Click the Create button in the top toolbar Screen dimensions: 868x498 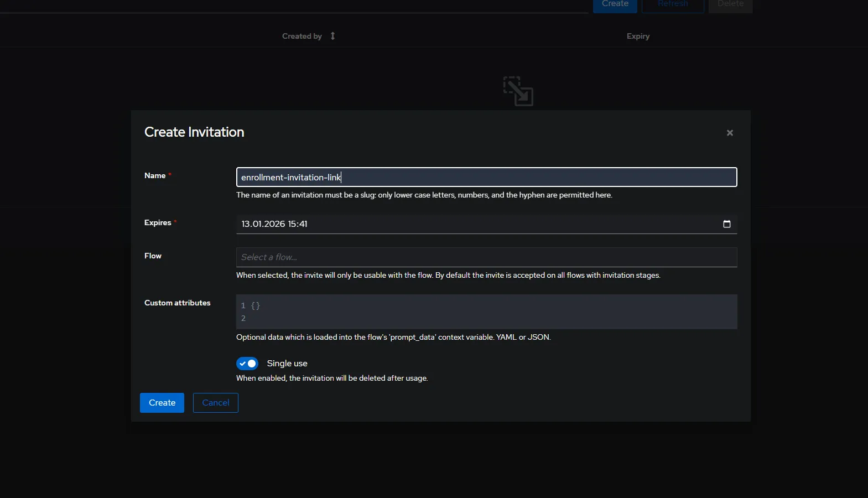click(x=615, y=4)
